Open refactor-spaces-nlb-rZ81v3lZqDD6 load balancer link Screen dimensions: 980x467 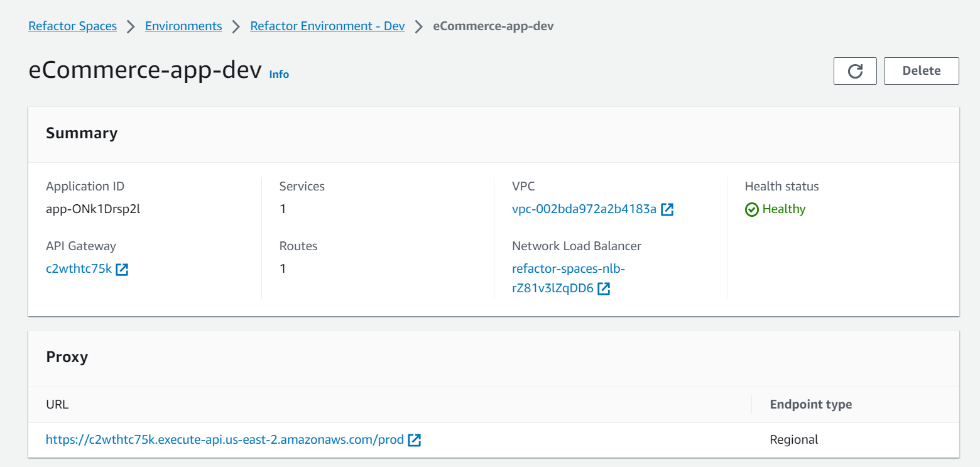pyautogui.click(x=569, y=278)
